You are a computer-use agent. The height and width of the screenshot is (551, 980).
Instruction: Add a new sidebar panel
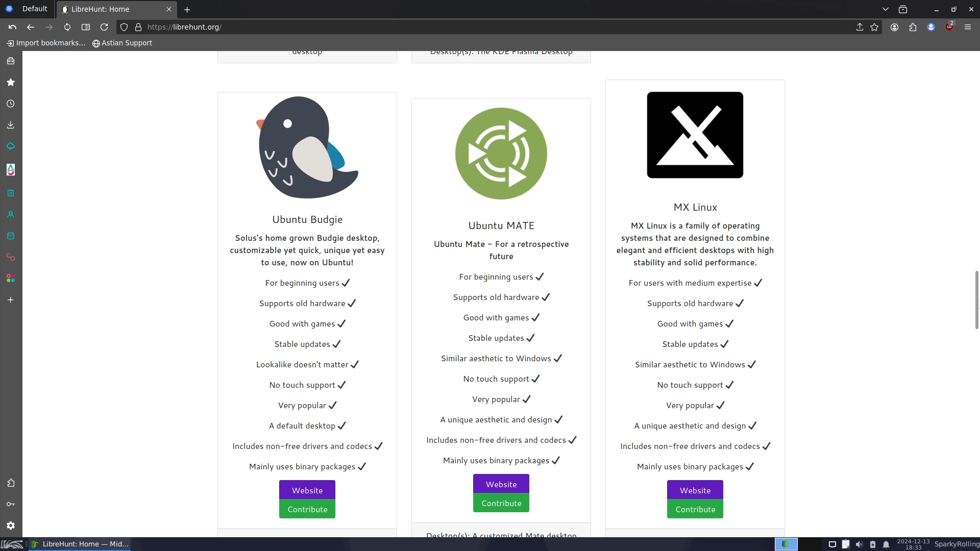(11, 300)
